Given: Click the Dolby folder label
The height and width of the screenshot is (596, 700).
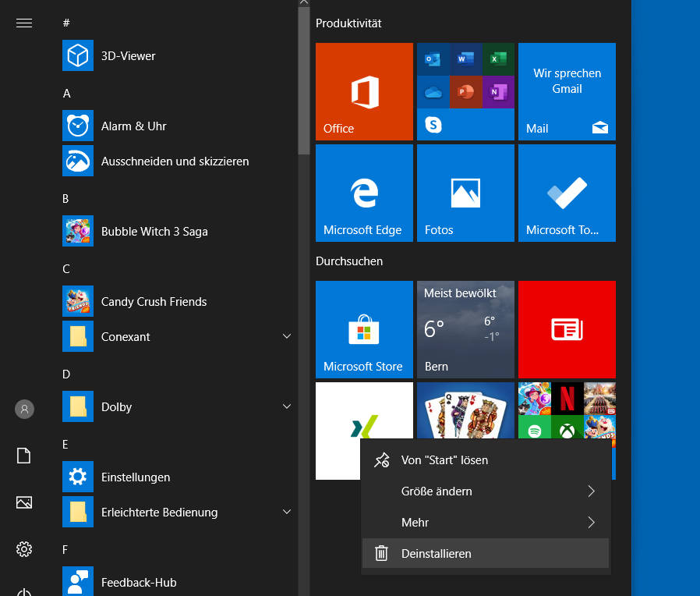Looking at the screenshot, I should point(116,407).
